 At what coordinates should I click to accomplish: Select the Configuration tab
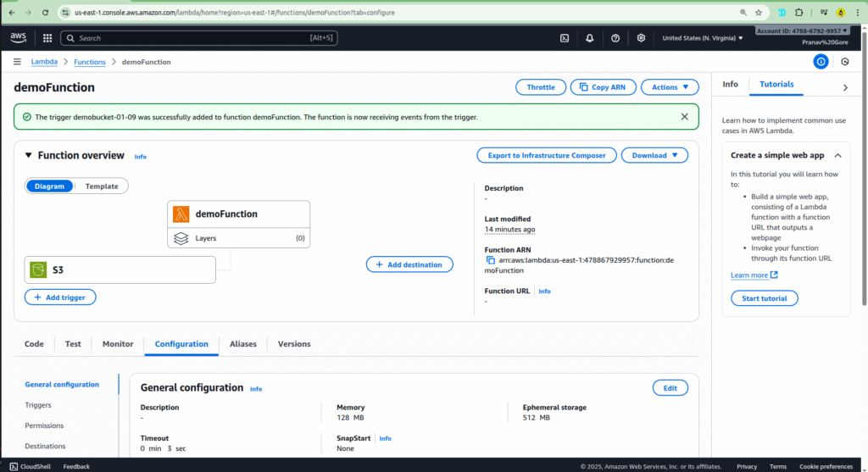point(181,344)
